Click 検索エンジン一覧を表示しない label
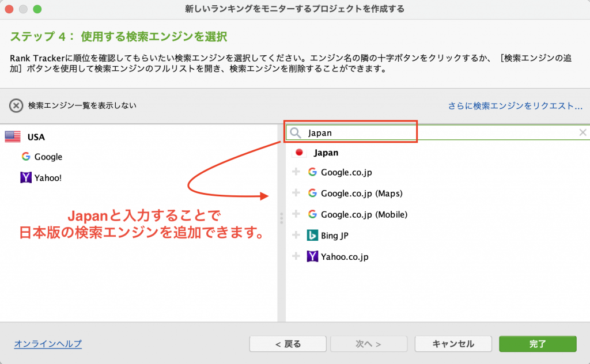This screenshot has height=364, width=590. [82, 105]
